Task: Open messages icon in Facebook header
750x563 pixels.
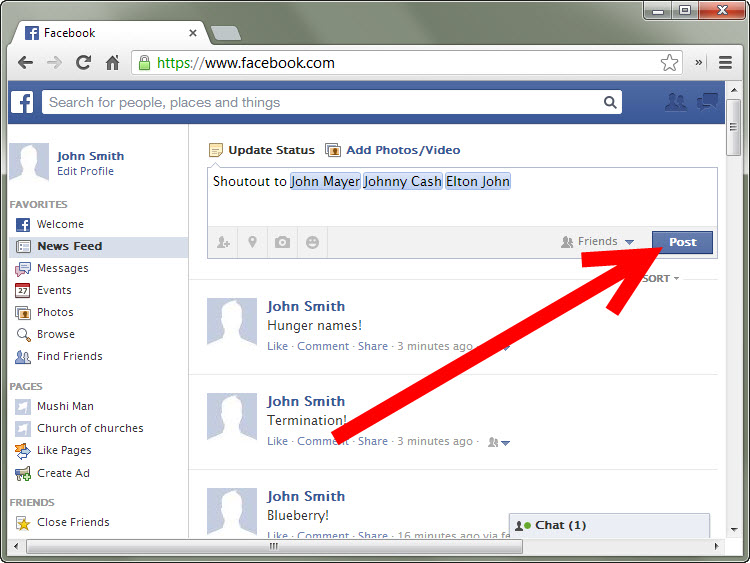Action: pos(707,102)
